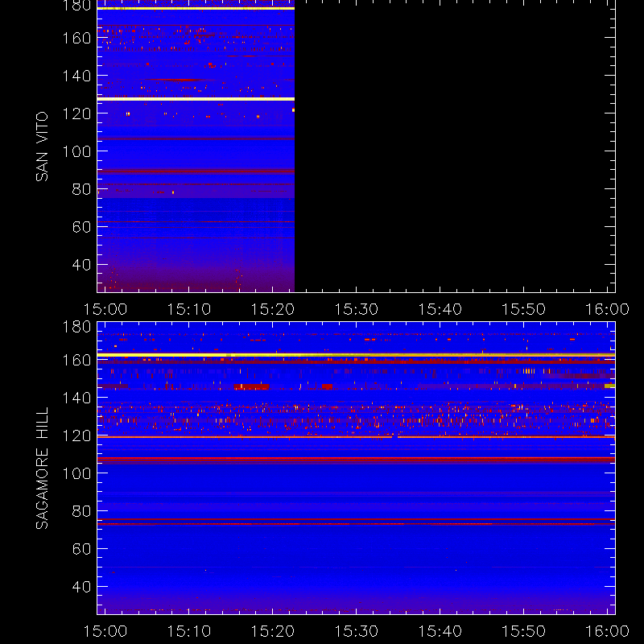The image size is (644, 644).
Task: Click the SAN VITO axis title
Action: [42, 147]
